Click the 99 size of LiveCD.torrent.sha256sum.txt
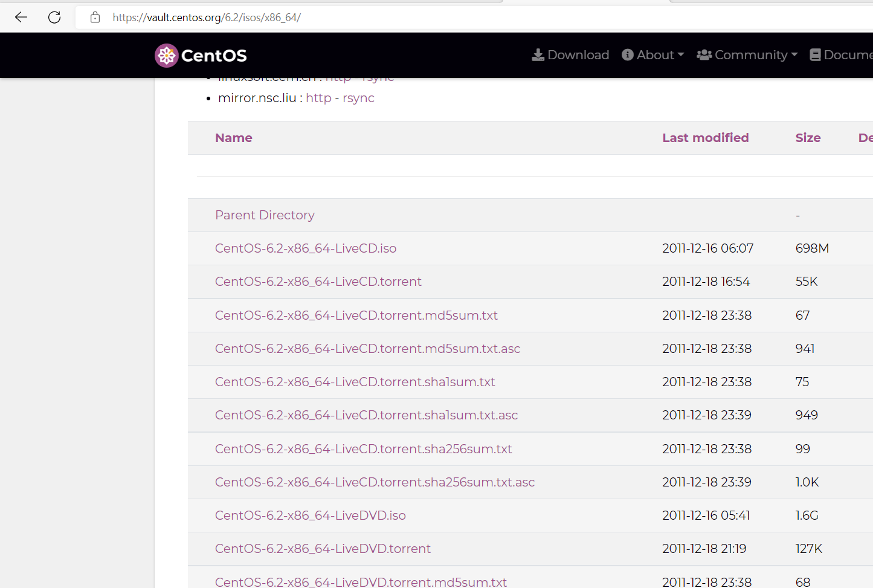Viewport: 873px width, 588px height. 802,449
